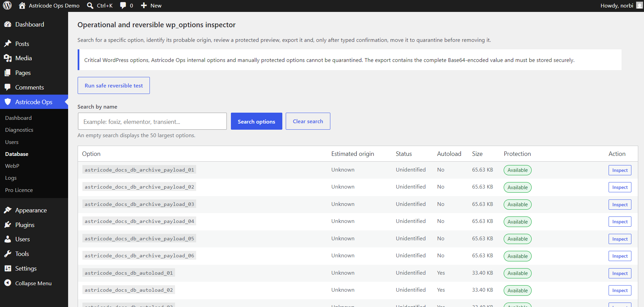Screen dimensions: 644x307
Task: Open the user avatar next to Howdy, norbi
Action: click(x=639, y=5)
